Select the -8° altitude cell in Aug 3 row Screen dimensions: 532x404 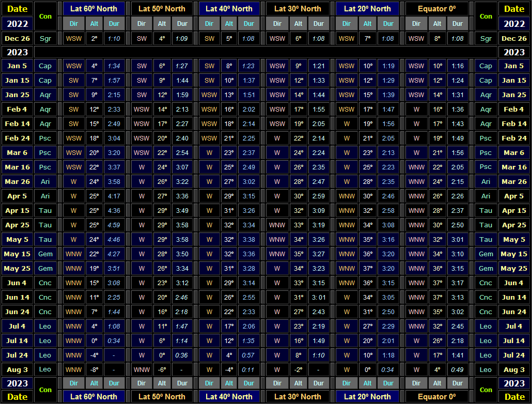click(94, 369)
